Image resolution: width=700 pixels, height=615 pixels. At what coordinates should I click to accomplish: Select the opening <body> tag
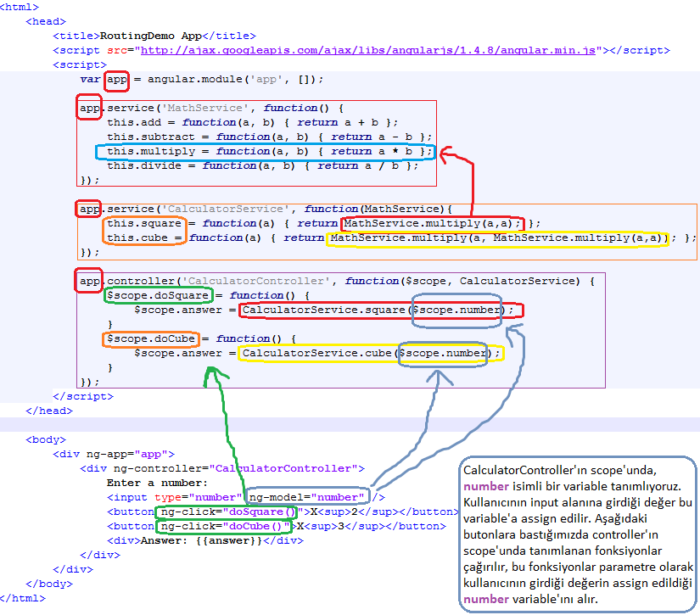click(x=46, y=439)
